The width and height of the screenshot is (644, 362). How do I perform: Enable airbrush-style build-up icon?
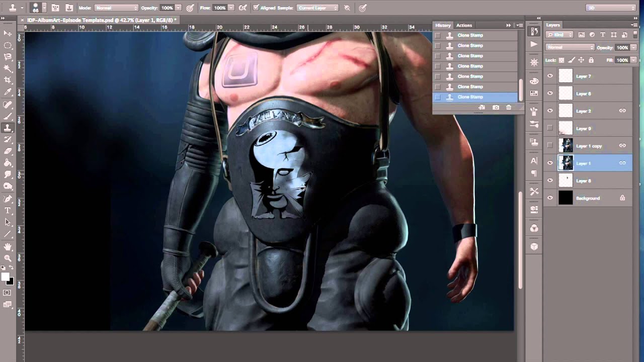pos(243,8)
